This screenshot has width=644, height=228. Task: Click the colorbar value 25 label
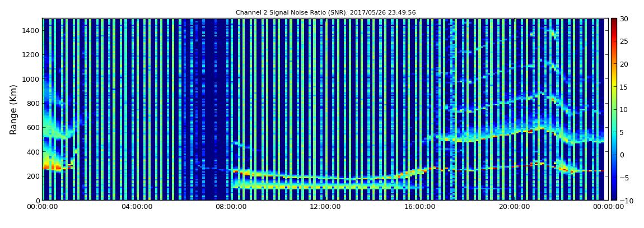pyautogui.click(x=624, y=41)
